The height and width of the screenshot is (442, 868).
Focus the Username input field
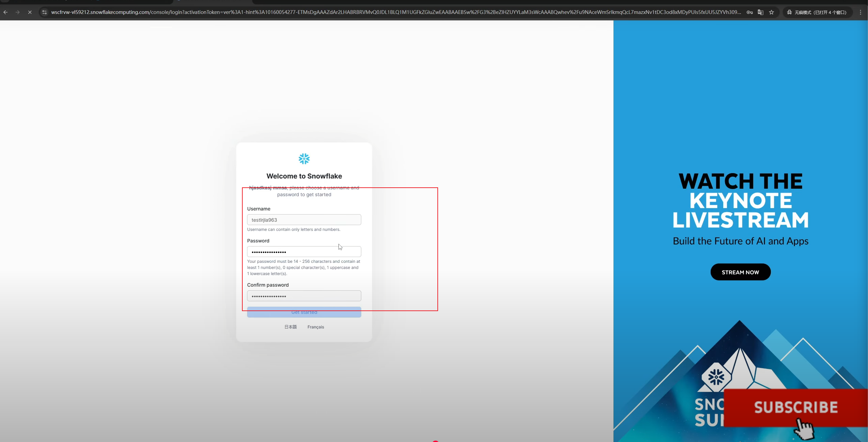pos(304,220)
